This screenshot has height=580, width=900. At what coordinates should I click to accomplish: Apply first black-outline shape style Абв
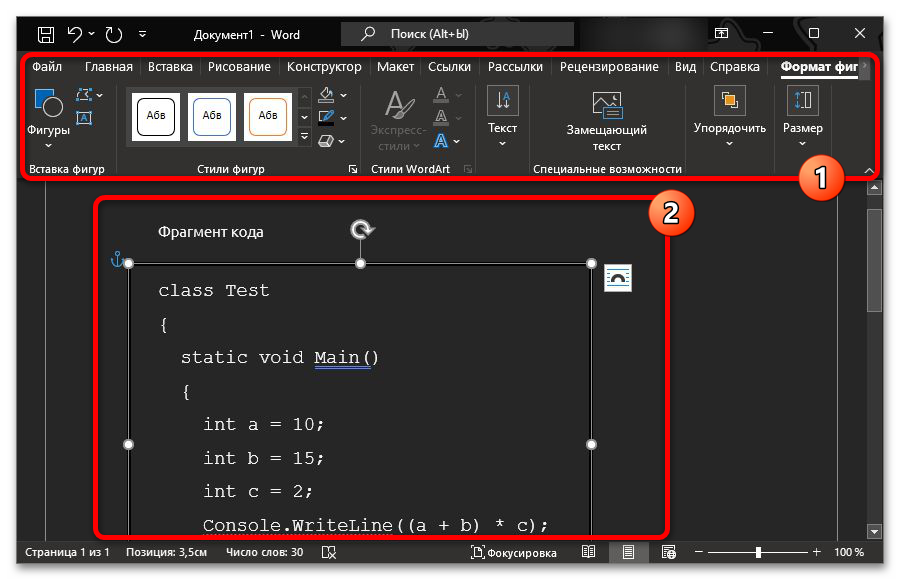(x=156, y=117)
